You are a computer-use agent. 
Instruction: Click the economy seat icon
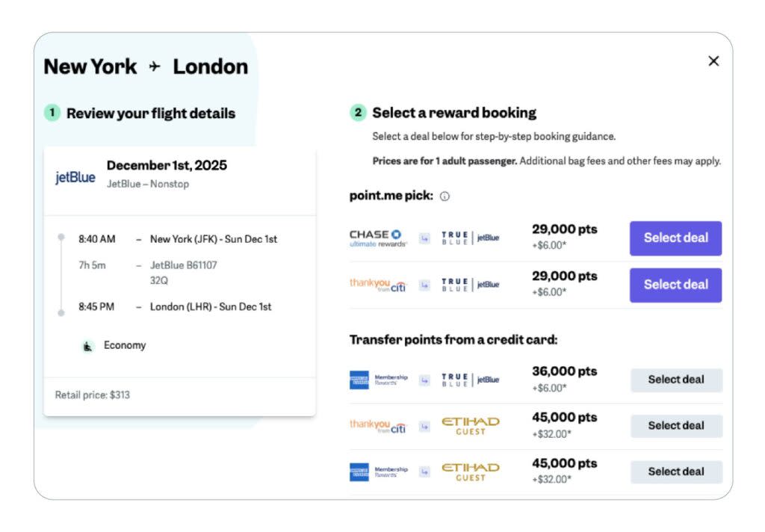pyautogui.click(x=88, y=346)
